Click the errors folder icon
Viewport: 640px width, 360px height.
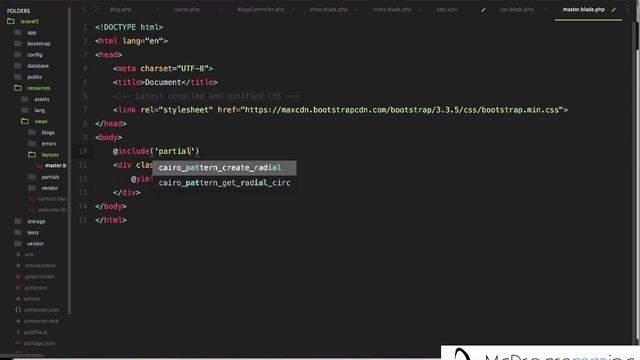tap(32, 144)
